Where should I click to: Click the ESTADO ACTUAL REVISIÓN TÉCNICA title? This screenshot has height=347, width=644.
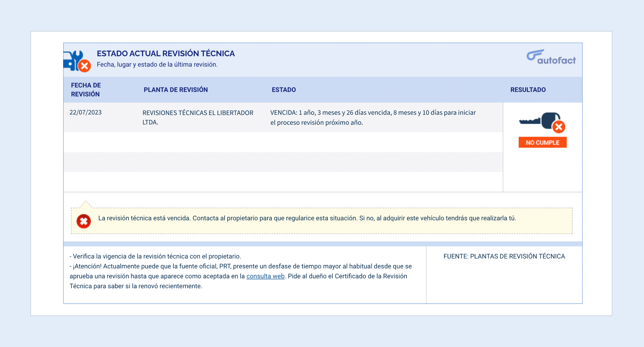pyautogui.click(x=165, y=53)
